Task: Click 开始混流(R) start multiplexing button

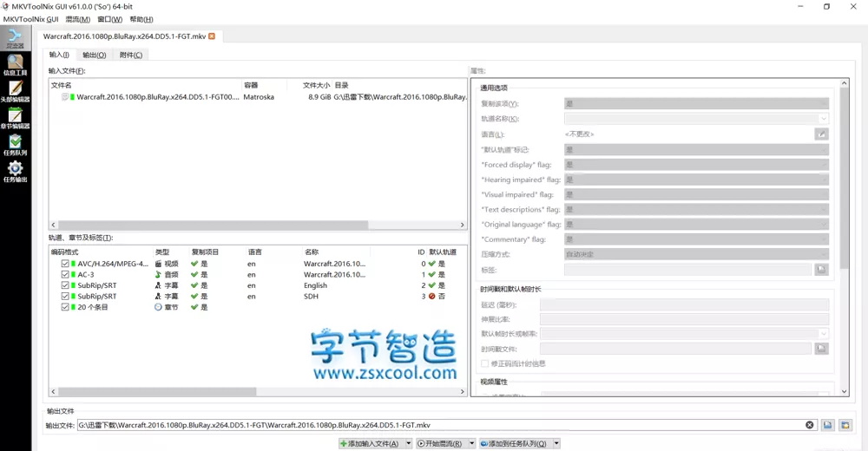Action: [x=442, y=443]
